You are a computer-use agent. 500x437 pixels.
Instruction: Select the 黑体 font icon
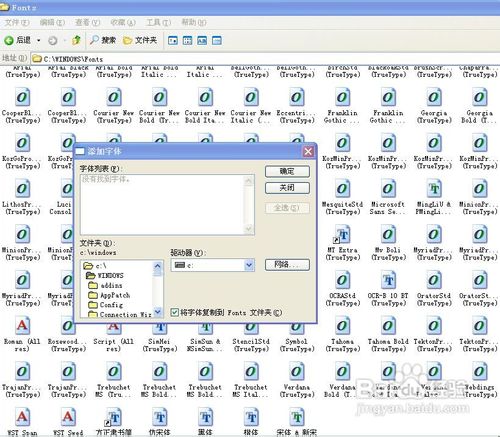coord(205,417)
